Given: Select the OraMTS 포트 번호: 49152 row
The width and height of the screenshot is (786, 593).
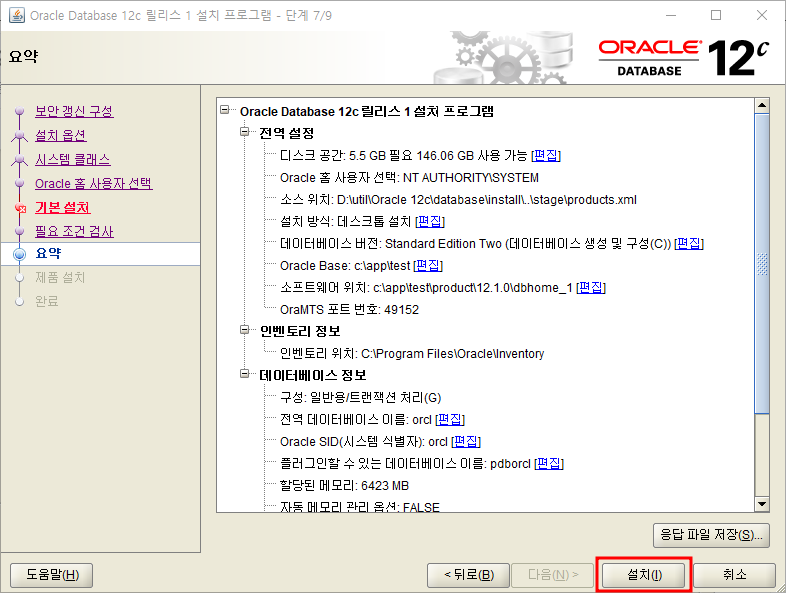Looking at the screenshot, I should click(x=349, y=309).
